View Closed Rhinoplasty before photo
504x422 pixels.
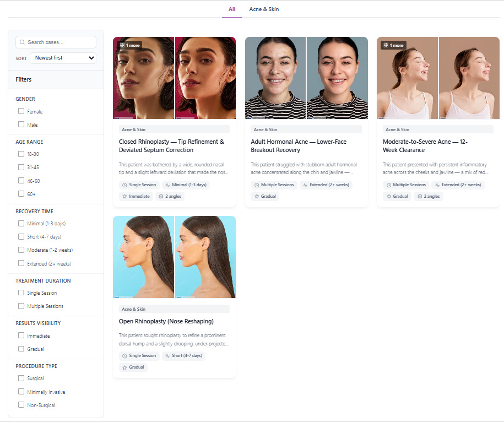pyautogui.click(x=143, y=78)
